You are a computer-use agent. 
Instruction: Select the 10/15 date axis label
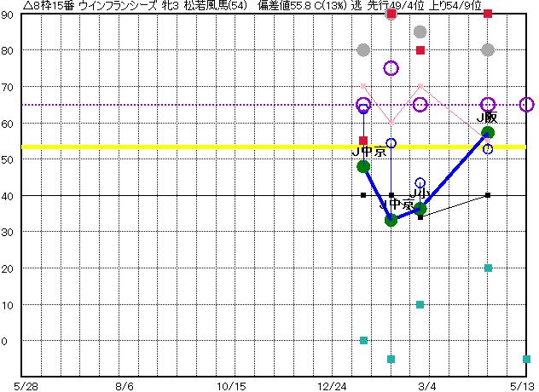pyautogui.click(x=231, y=385)
